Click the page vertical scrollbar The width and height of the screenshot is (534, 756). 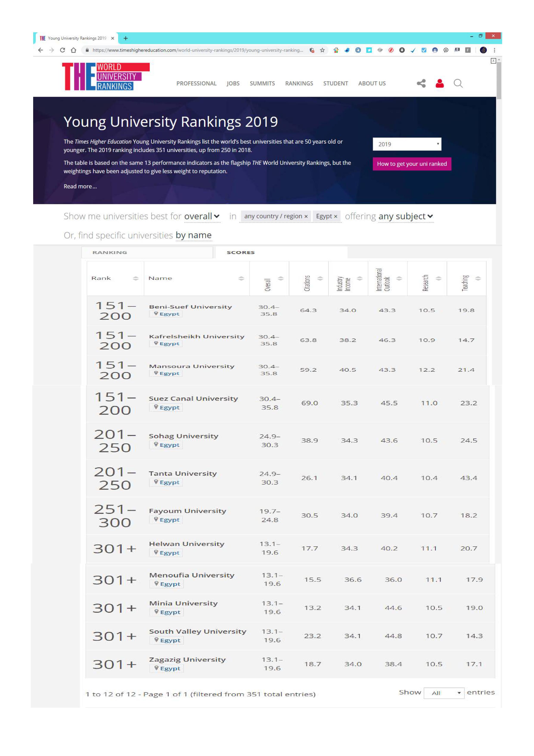point(499,80)
